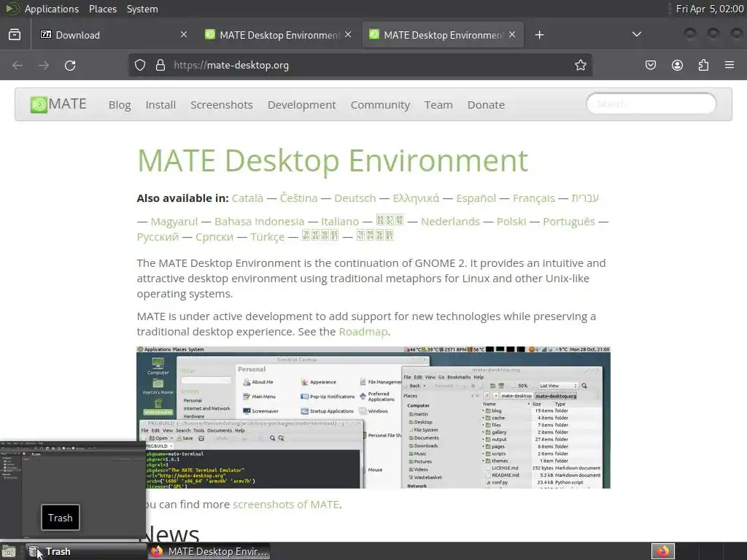Image resolution: width=747 pixels, height=560 pixels.
Task: Bookmark this page with the star icon
Action: (x=580, y=65)
